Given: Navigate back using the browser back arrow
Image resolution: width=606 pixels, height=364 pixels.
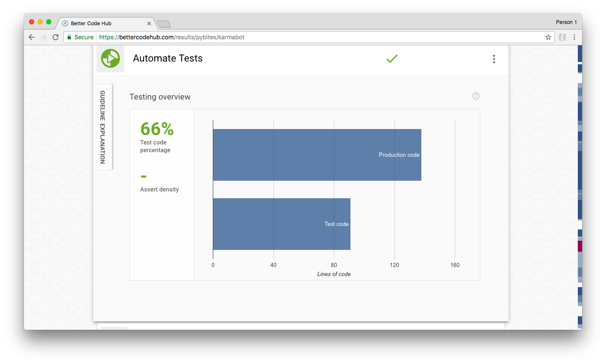Looking at the screenshot, I should tap(31, 37).
